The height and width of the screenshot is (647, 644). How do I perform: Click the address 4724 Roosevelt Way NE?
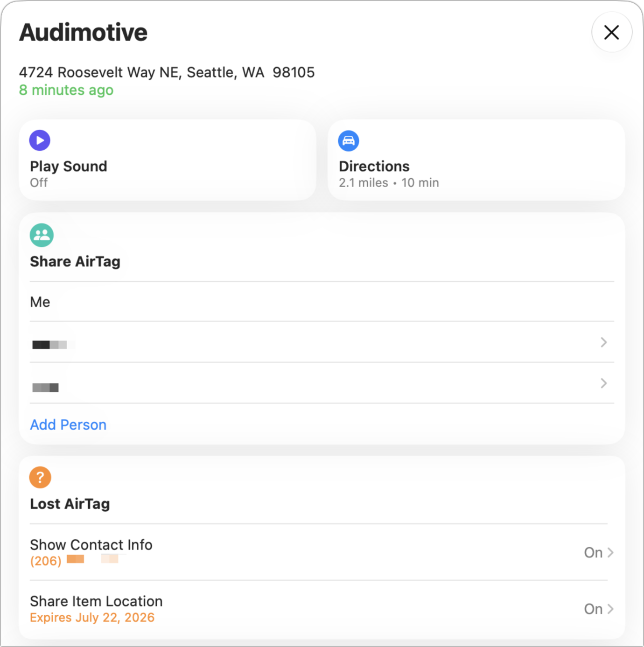[x=167, y=72]
